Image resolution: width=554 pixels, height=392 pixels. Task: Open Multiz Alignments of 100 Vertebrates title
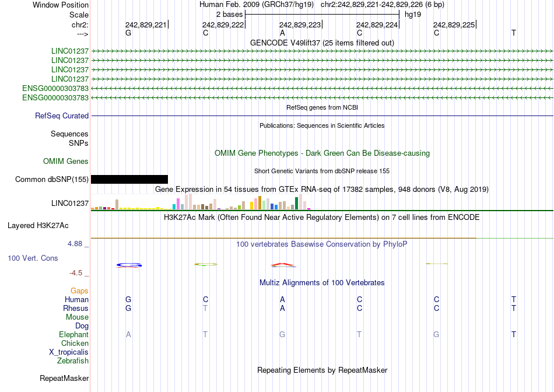[x=322, y=283]
